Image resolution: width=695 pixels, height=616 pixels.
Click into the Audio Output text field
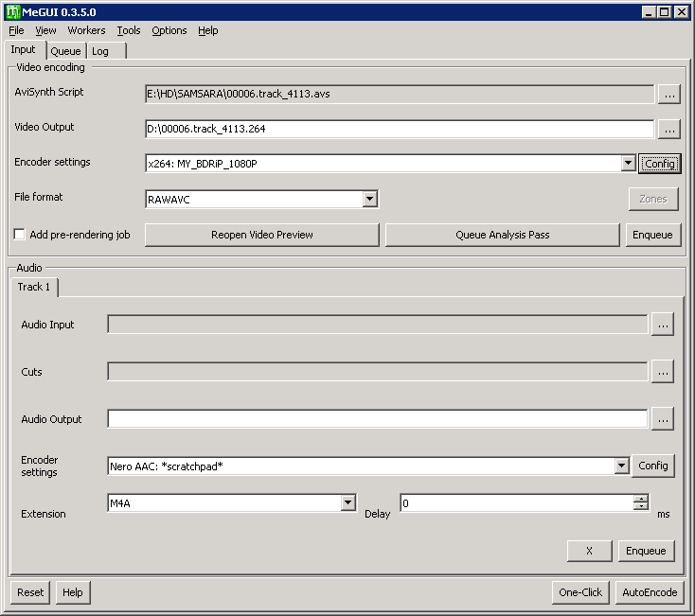click(377, 419)
